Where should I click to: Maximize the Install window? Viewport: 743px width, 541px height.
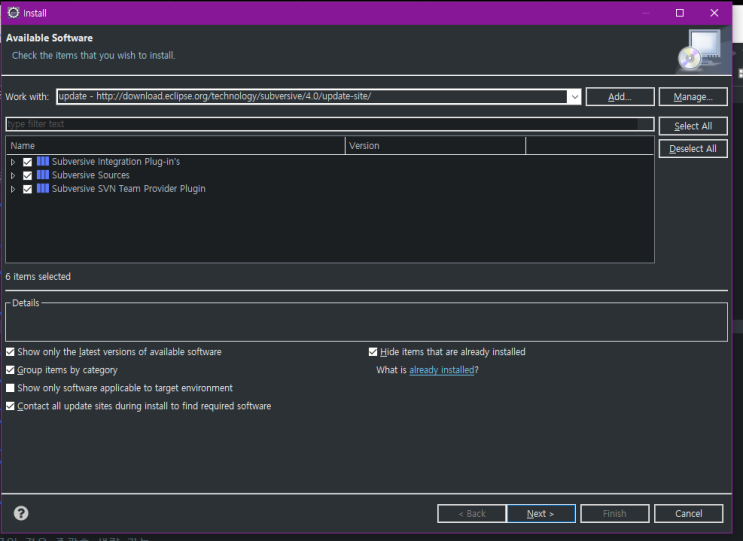tap(680, 13)
